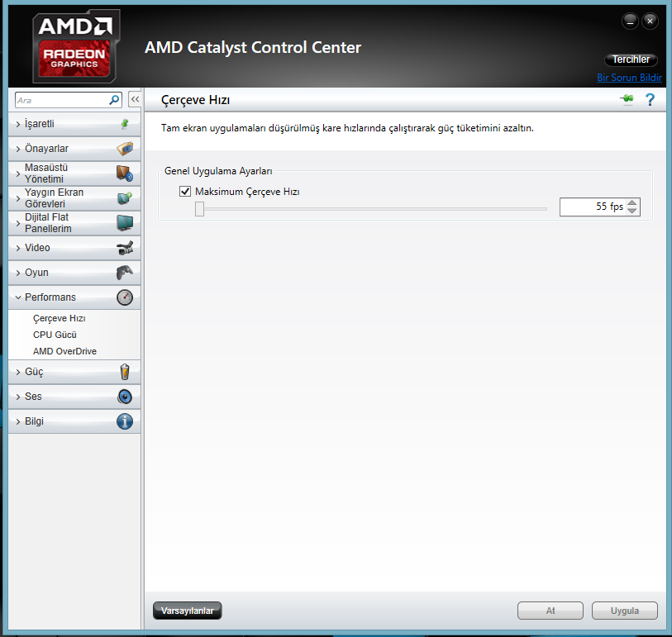This screenshot has height=637, width=672.
Task: Expand the Video section
Action: (x=74, y=248)
